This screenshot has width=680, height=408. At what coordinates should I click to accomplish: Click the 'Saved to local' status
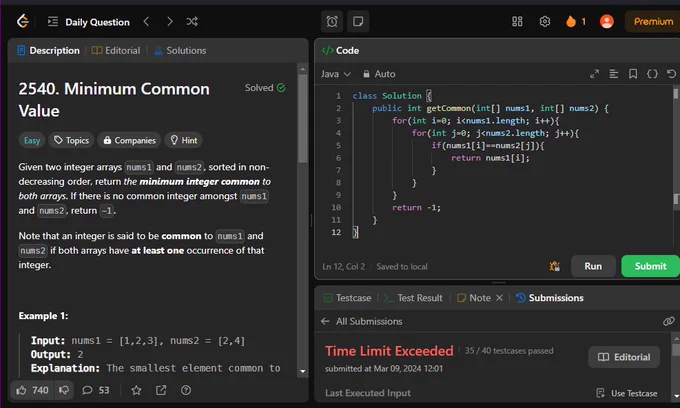402,267
